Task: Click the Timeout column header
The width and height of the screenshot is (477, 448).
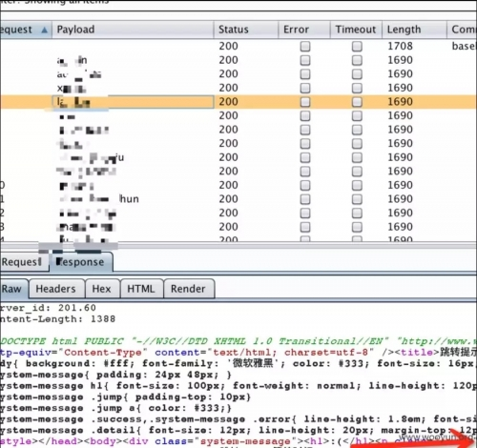Action: point(356,30)
